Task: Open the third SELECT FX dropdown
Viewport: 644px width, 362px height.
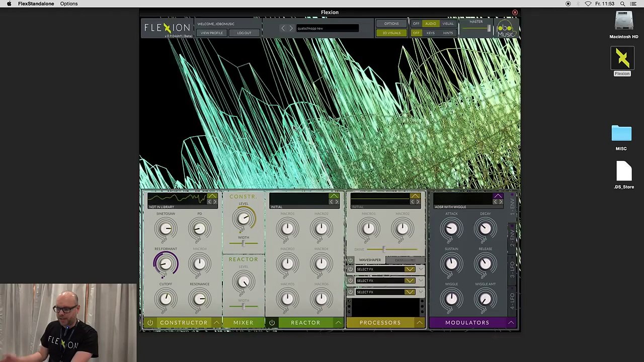Action: [410, 292]
